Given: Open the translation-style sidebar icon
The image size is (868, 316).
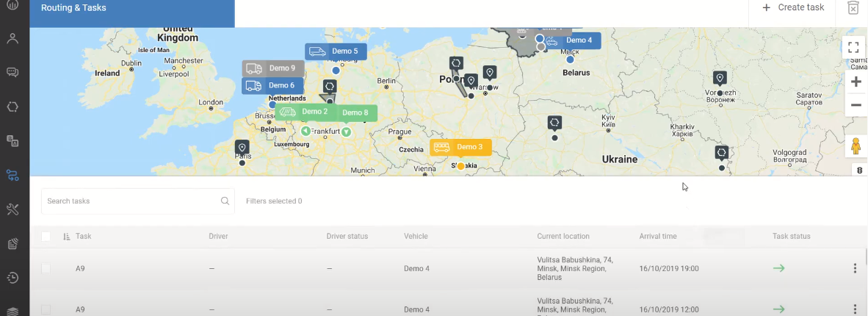Looking at the screenshot, I should point(12,141).
